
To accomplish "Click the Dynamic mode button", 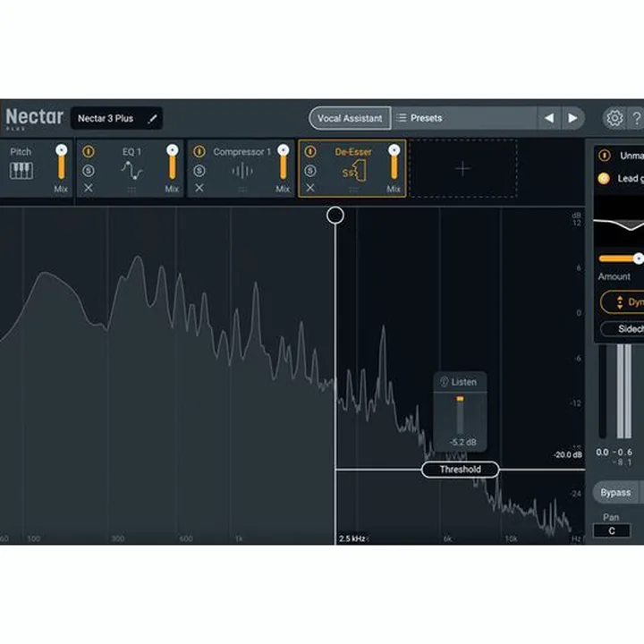I will point(623,302).
